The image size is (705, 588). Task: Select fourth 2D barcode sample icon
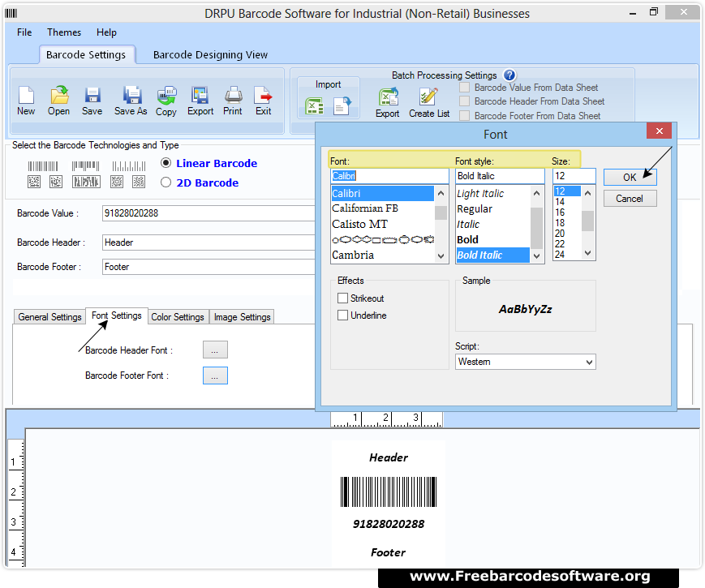[117, 182]
